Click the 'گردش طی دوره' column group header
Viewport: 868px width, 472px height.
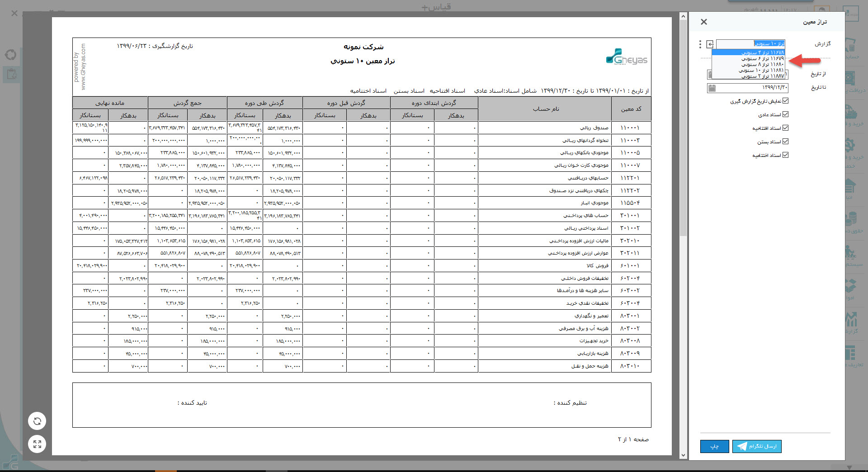pyautogui.click(x=264, y=103)
